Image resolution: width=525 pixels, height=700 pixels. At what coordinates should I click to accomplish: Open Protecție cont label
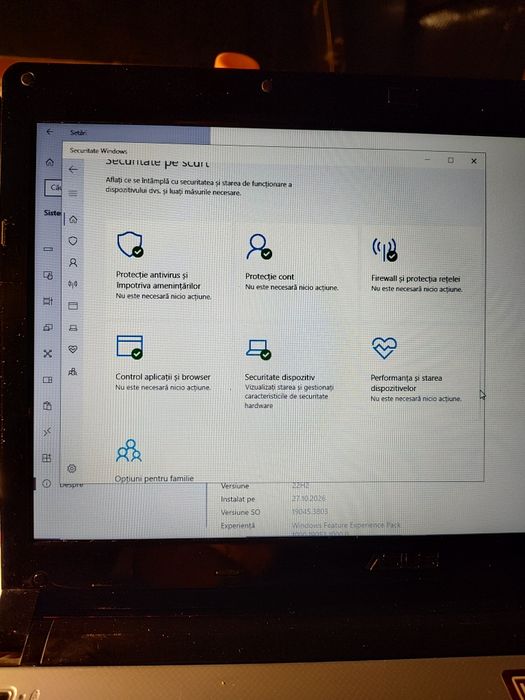pos(270,277)
